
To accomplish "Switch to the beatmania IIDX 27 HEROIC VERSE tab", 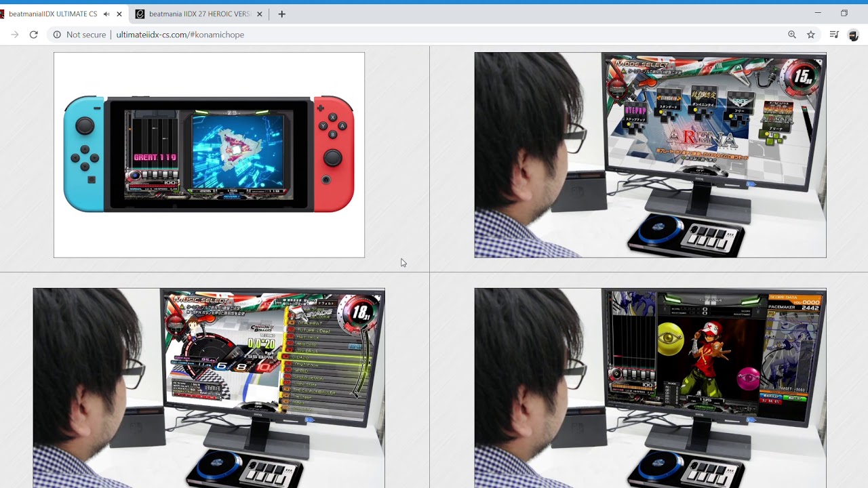I will [x=199, y=14].
